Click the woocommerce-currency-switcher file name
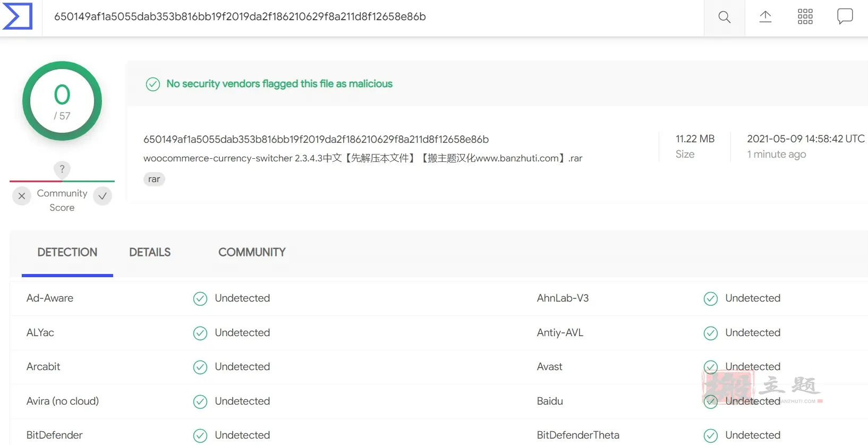The height and width of the screenshot is (445, 868). pos(363,158)
